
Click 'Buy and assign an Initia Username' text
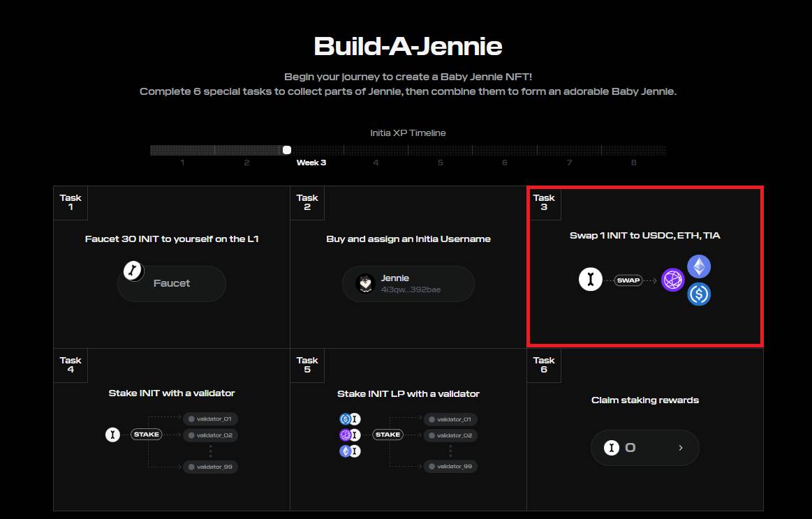pyautogui.click(x=408, y=239)
